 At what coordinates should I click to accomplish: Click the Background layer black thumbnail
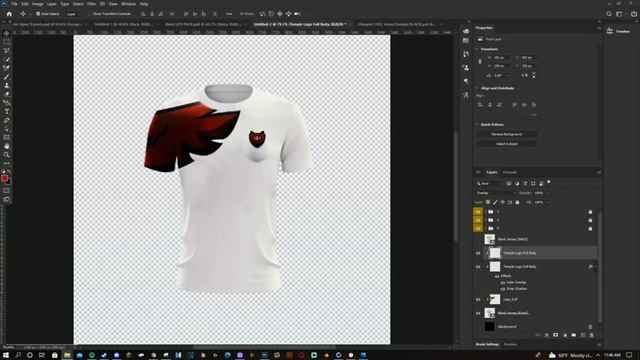(489, 327)
